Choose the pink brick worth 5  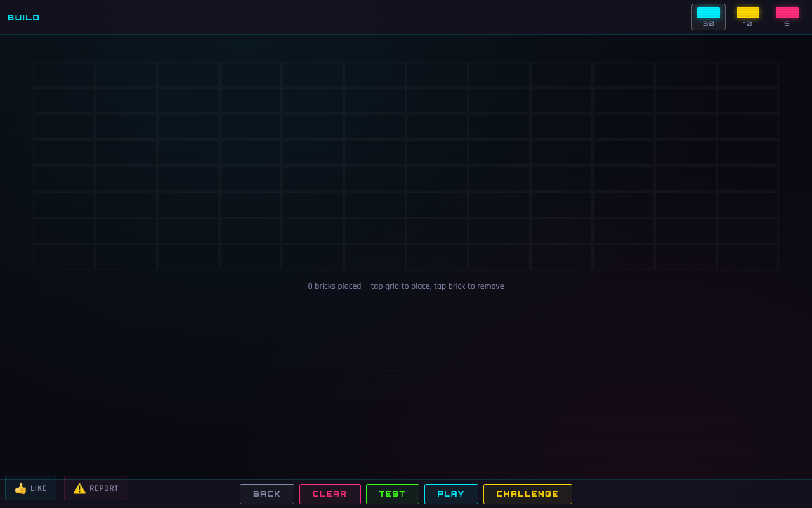tap(787, 17)
